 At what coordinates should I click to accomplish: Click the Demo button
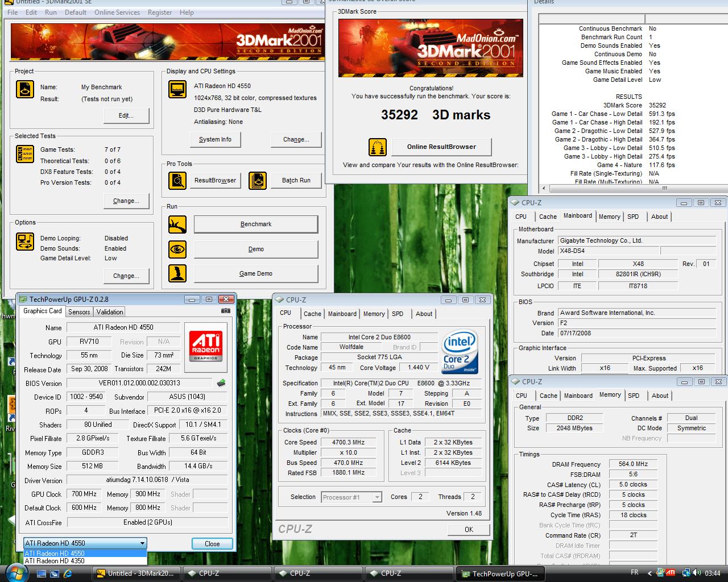(x=256, y=249)
